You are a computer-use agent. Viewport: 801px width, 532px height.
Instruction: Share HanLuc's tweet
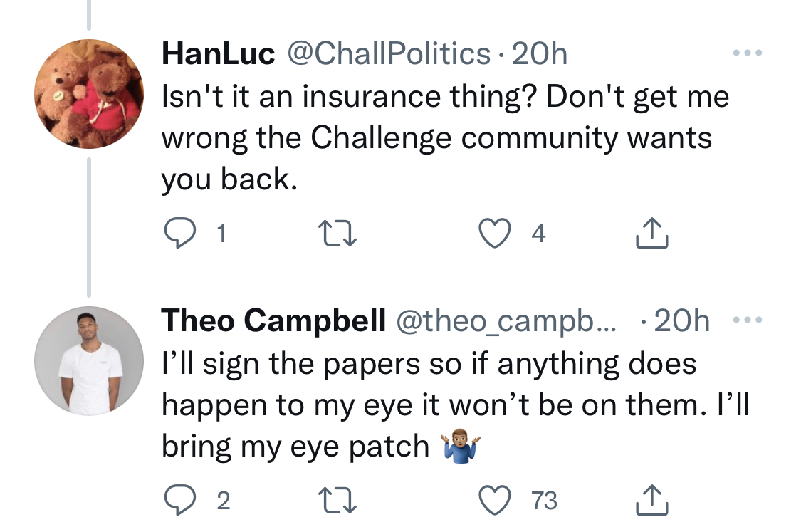[x=651, y=233]
